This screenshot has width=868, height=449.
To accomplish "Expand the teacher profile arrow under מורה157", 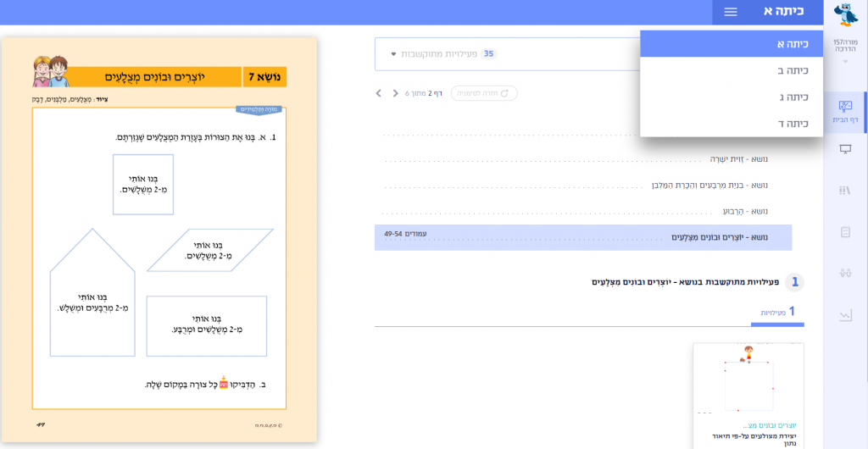I will coord(844,62).
